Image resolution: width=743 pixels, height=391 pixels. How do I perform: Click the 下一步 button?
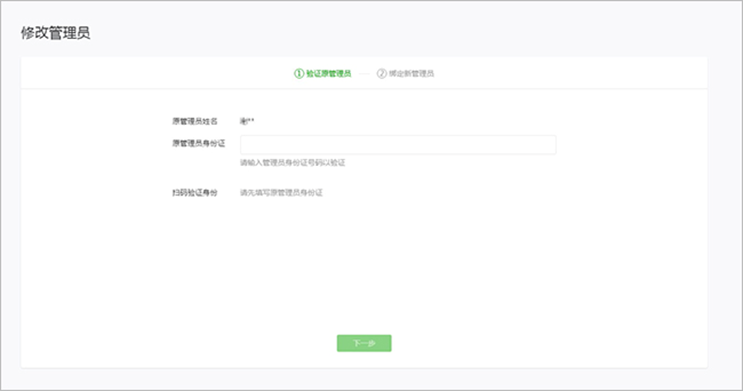[x=364, y=343]
